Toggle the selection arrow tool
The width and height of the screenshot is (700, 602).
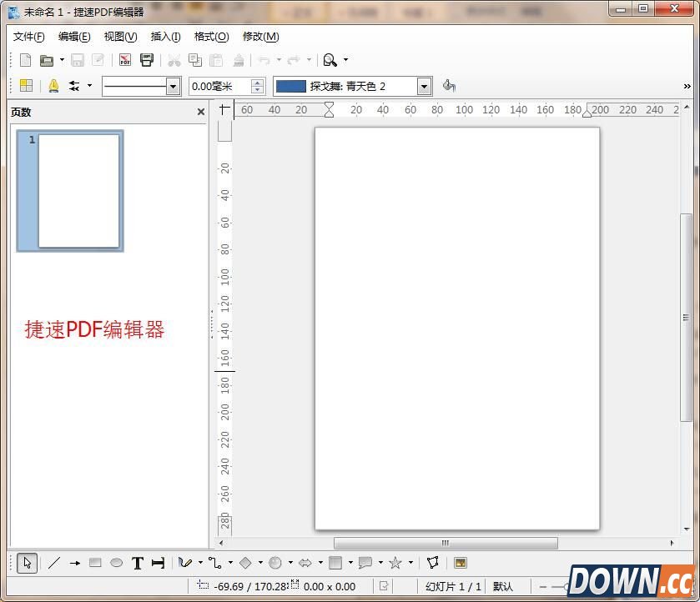coord(26,563)
